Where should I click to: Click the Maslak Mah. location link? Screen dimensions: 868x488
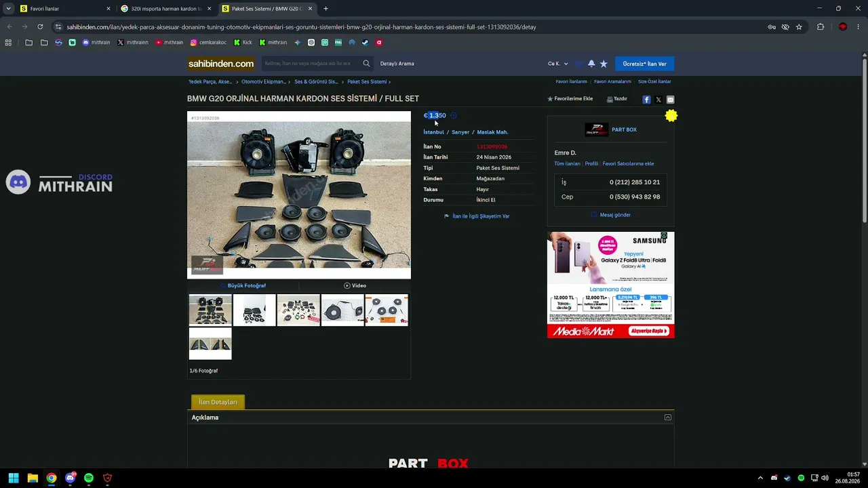pyautogui.click(x=492, y=132)
